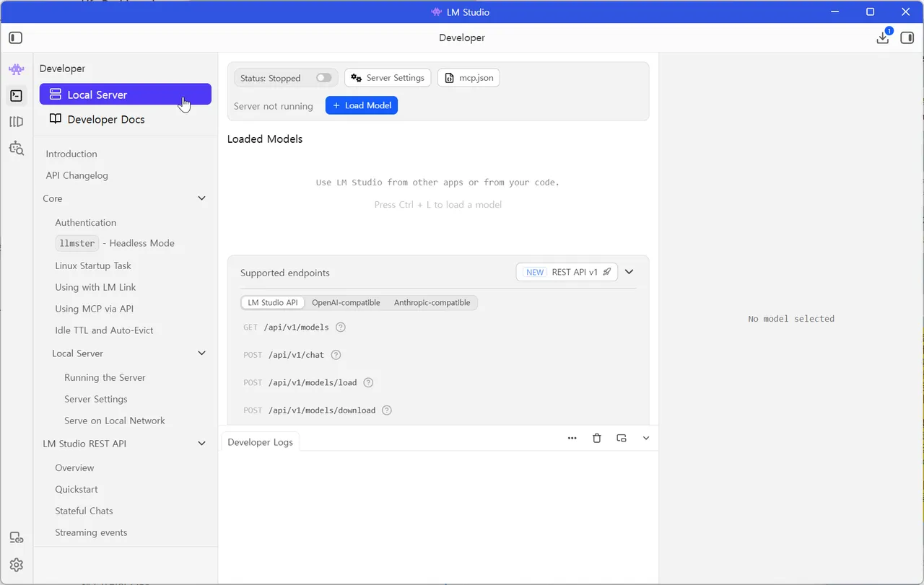Toggle the right sidebar panel icon

pos(907,38)
